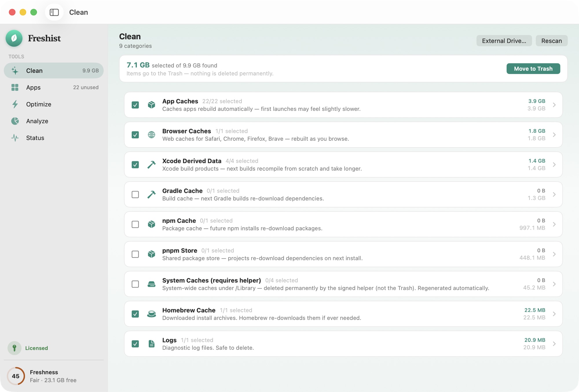Screen dimensions: 579x392
Task: Open the Apps tool
Action: (x=54, y=87)
